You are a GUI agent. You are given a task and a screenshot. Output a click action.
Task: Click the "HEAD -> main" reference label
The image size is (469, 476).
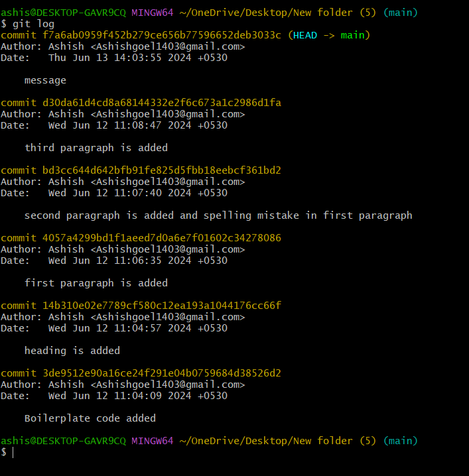point(329,35)
